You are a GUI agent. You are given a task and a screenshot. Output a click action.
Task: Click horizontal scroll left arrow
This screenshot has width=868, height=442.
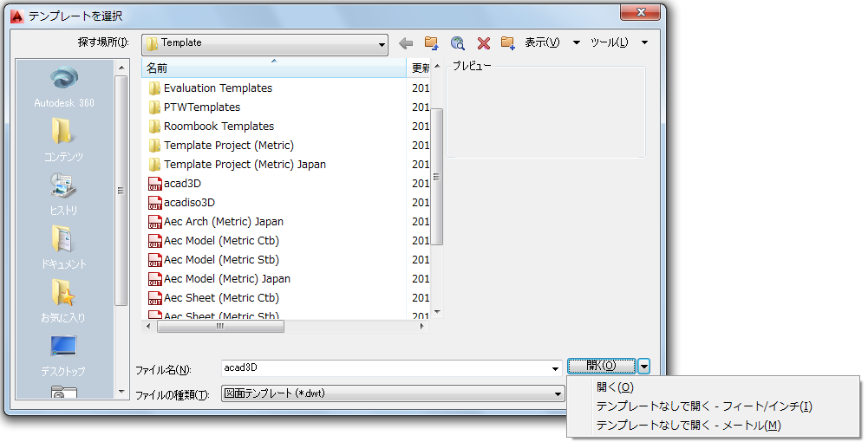coord(148,327)
